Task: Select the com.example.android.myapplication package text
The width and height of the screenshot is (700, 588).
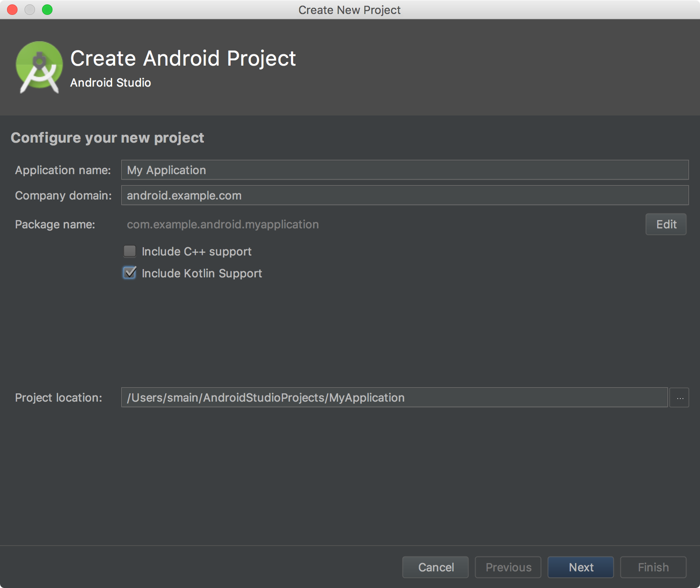Action: 223,224
